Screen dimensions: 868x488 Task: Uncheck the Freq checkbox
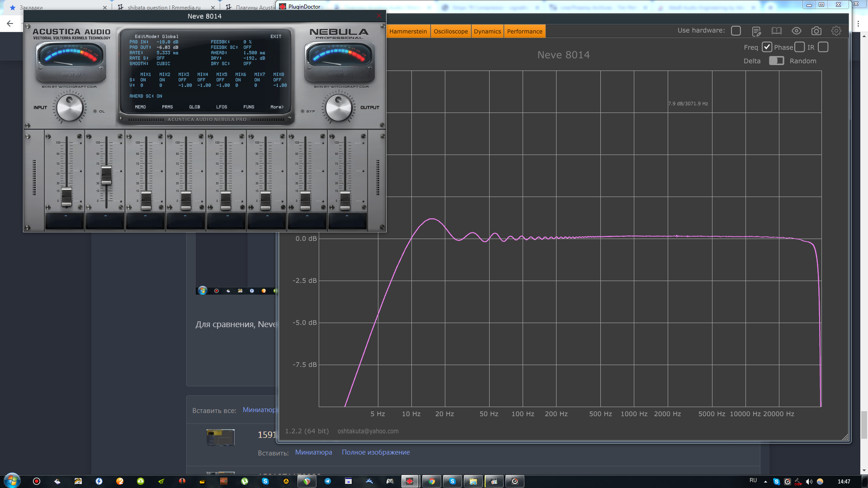pyautogui.click(x=767, y=47)
